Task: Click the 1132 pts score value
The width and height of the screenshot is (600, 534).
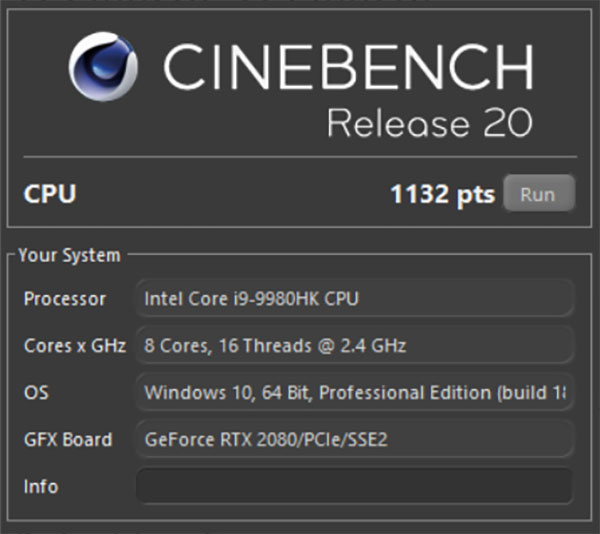Action: [442, 194]
